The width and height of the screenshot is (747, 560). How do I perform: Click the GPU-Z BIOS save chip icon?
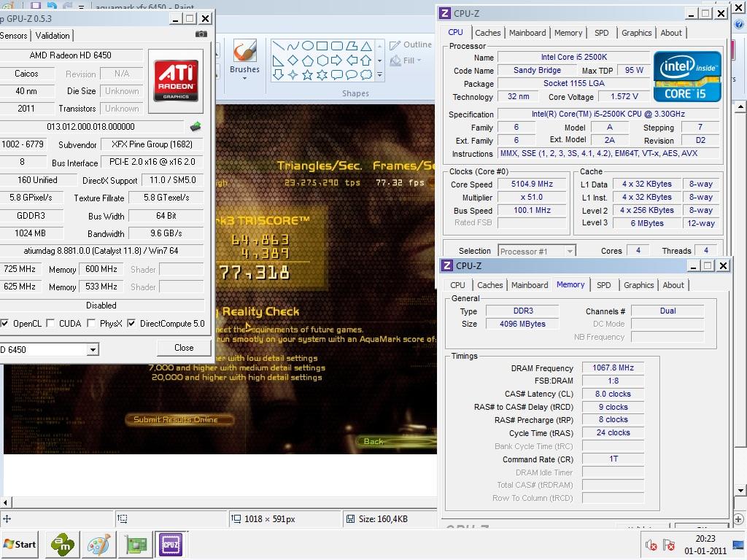(196, 127)
